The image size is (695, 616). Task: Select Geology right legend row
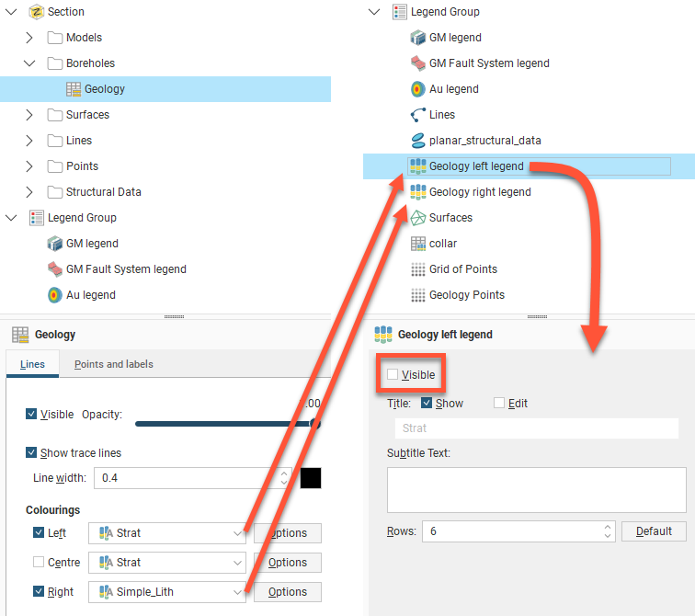[x=529, y=192]
